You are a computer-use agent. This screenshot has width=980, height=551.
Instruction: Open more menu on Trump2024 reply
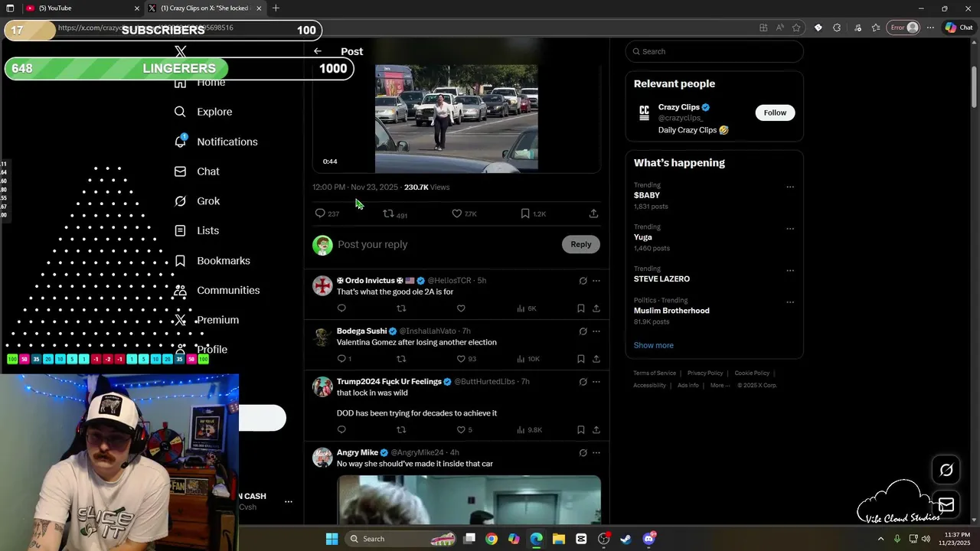pos(596,382)
